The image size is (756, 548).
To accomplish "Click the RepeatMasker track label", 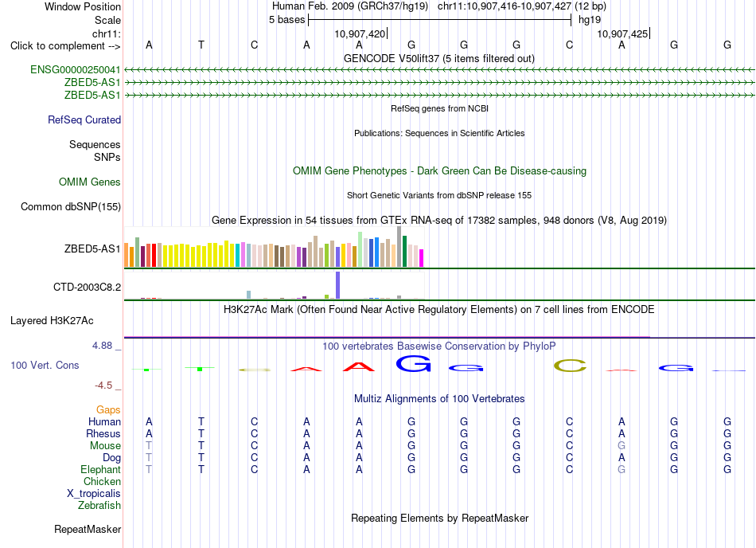I will pos(88,529).
